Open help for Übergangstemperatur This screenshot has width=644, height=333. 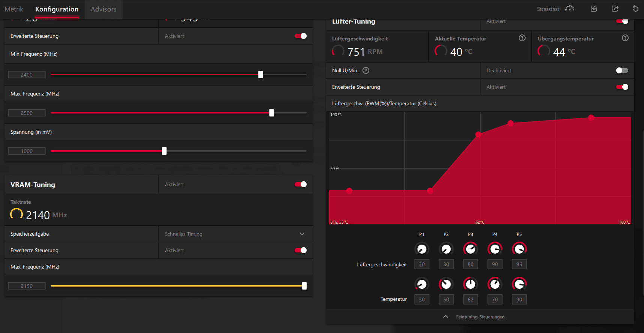(625, 38)
